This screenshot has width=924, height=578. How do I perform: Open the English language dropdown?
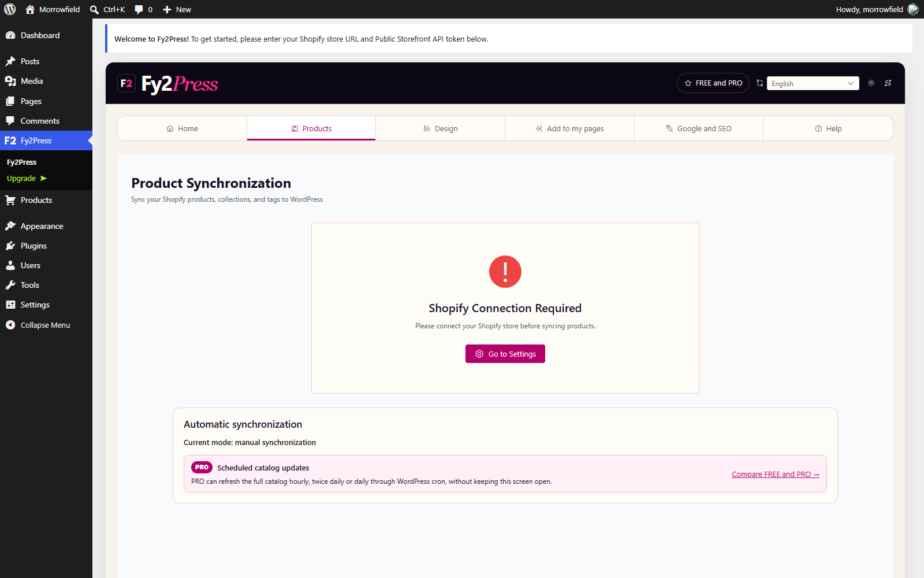(813, 83)
